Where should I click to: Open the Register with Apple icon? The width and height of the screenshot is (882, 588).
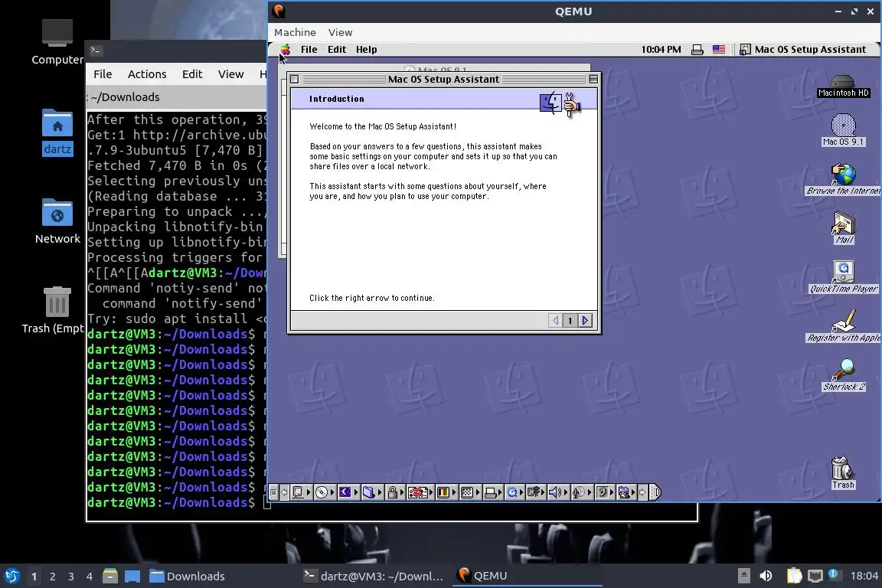(843, 326)
